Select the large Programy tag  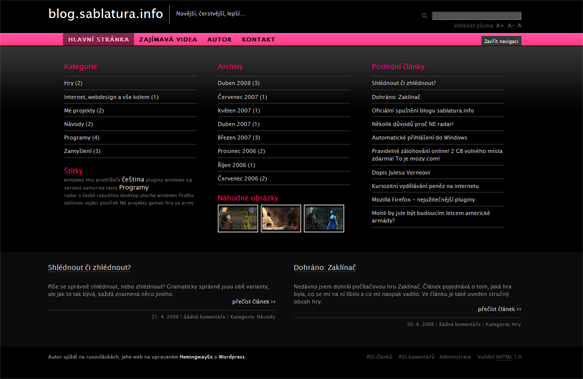coord(134,187)
